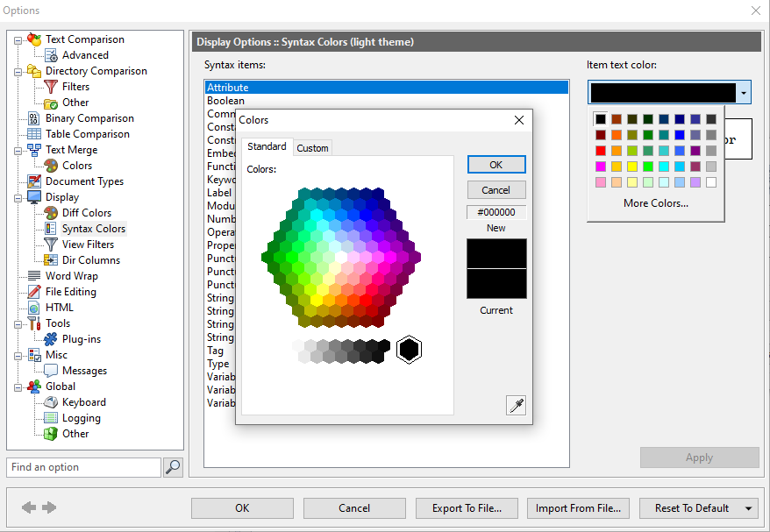
Task: Click Import From File... button
Action: (x=578, y=508)
